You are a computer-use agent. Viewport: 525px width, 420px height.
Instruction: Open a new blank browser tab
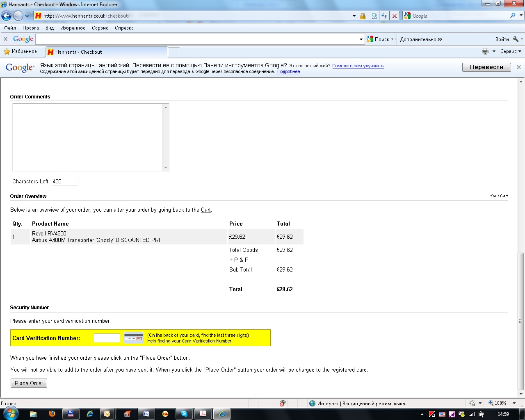[x=174, y=52]
